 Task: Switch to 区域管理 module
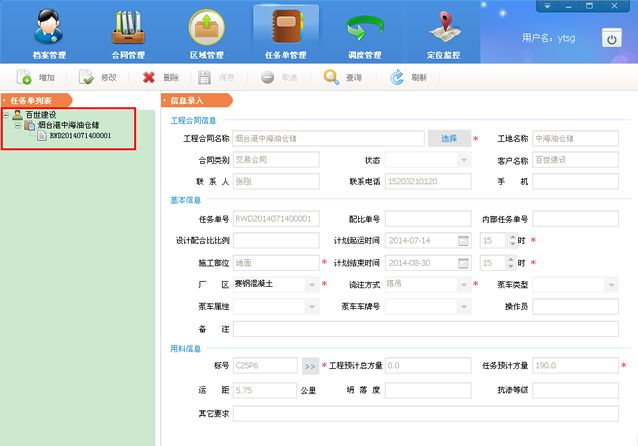205,33
